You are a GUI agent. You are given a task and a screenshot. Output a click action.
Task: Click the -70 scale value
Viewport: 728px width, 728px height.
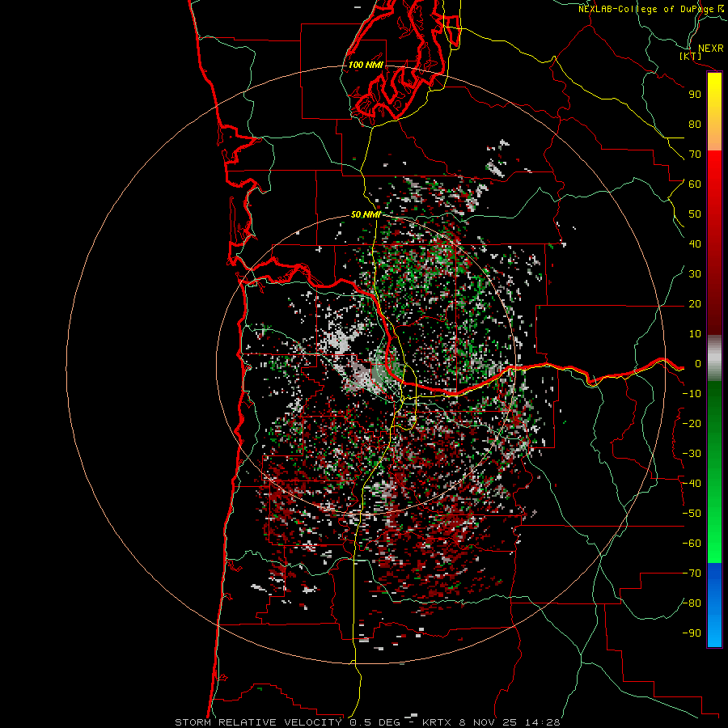click(692, 574)
